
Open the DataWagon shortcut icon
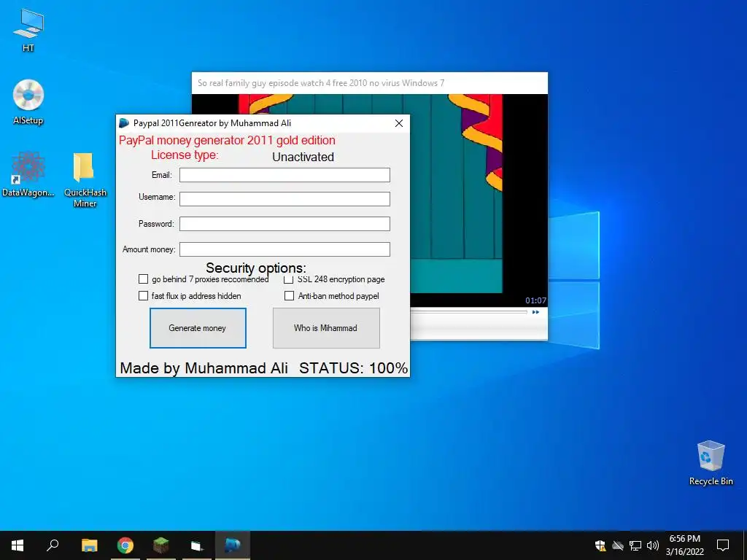(x=28, y=174)
